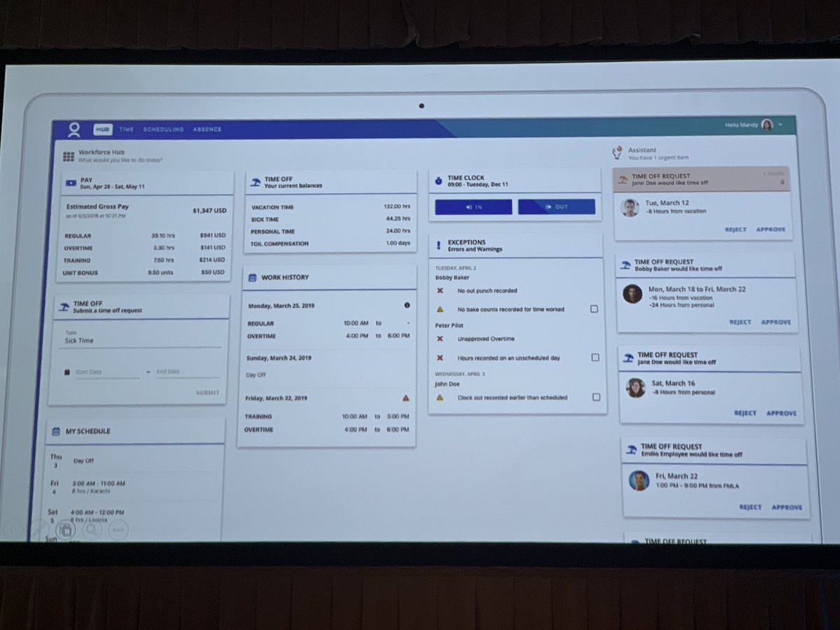Click the urgent flame icon on John Doe's request
Screen dimensions: 840x630
782,182
